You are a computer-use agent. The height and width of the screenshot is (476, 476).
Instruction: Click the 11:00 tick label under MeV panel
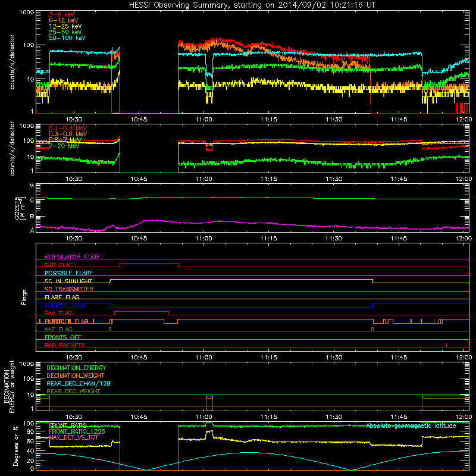click(203, 179)
